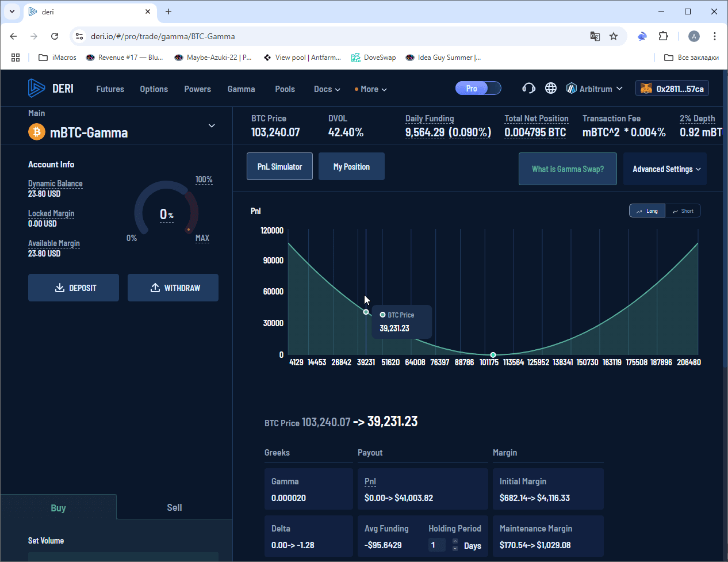Toggle the Pro mode switch
The width and height of the screenshot is (728, 562).
478,88
